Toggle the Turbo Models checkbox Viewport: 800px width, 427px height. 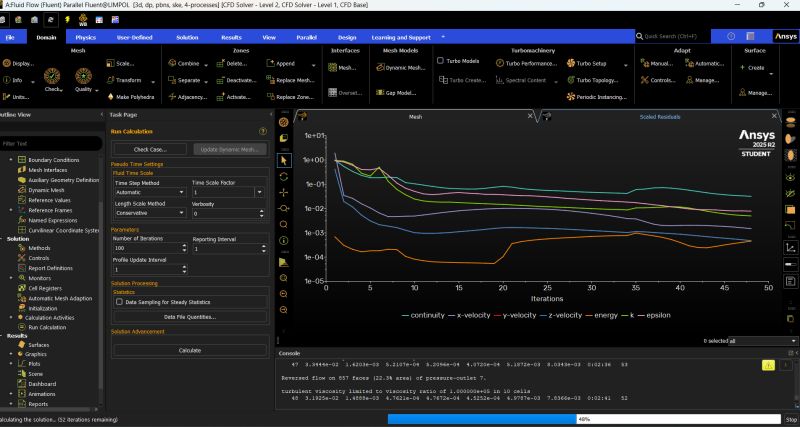click(x=440, y=61)
